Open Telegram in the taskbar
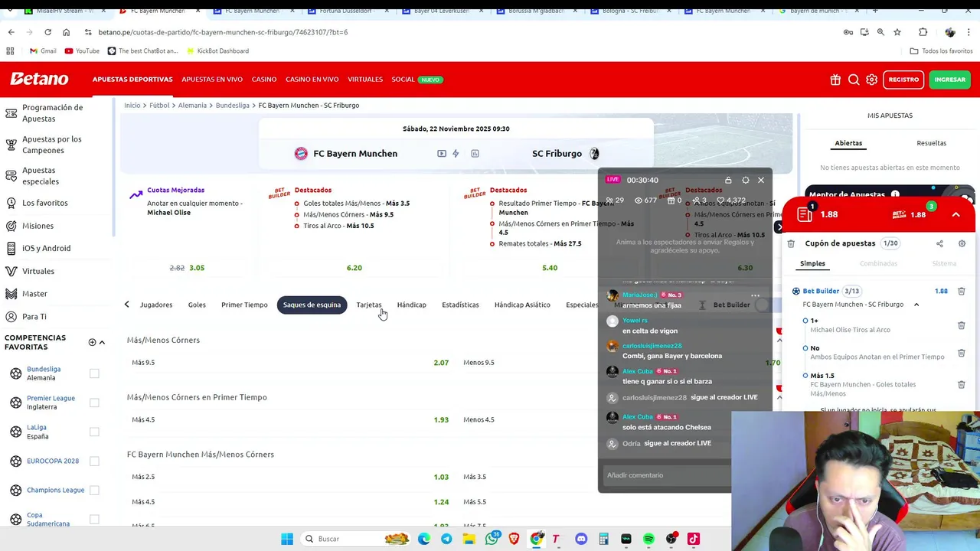 (446, 539)
